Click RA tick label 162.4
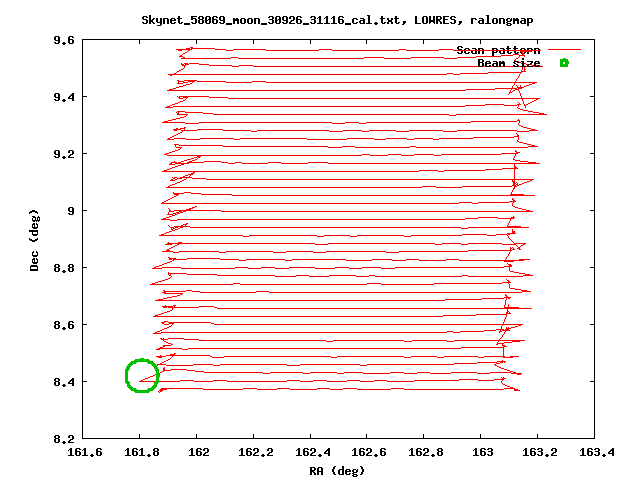Viewport: 640px width, 480px height. point(312,452)
